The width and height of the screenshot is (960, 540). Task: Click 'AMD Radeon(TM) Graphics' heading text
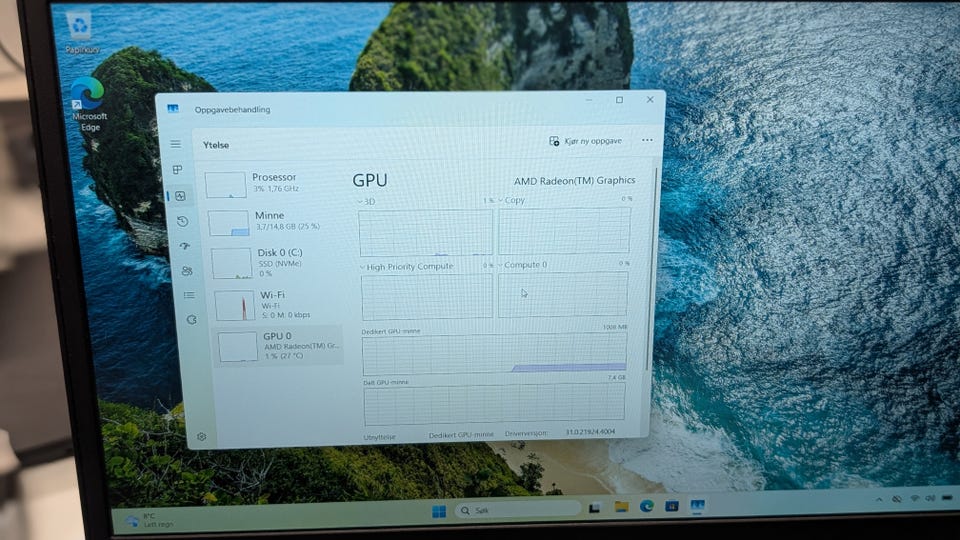pos(574,180)
